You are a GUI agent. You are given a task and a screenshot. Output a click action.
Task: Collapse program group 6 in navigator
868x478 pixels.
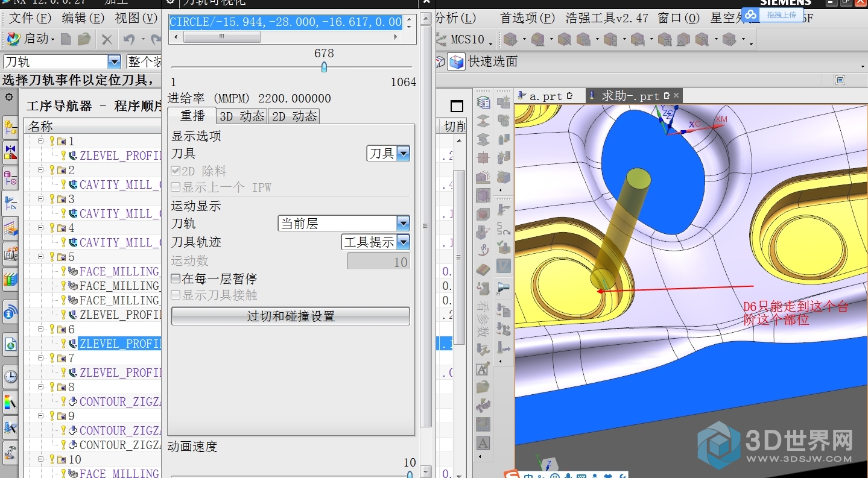pos(42,329)
